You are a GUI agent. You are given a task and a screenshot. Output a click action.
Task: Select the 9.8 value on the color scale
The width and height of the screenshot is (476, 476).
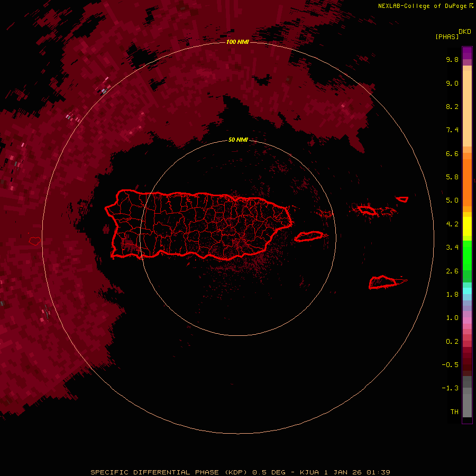pyautogui.click(x=452, y=59)
